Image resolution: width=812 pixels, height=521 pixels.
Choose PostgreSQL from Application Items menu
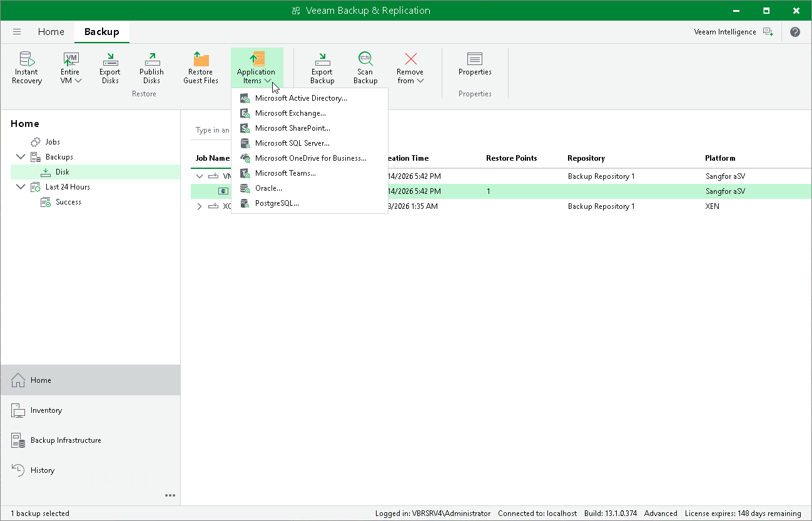click(310, 203)
